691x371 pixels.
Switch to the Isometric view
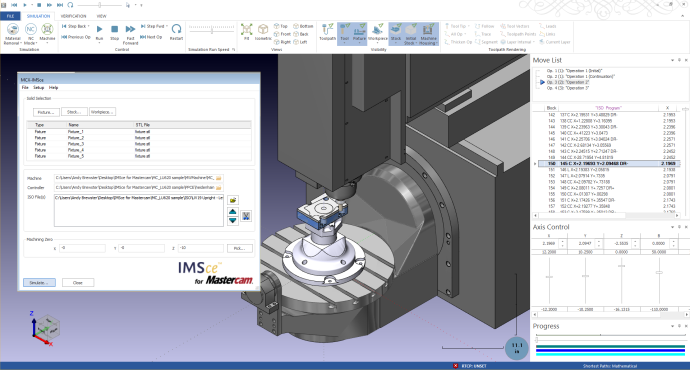[x=263, y=32]
